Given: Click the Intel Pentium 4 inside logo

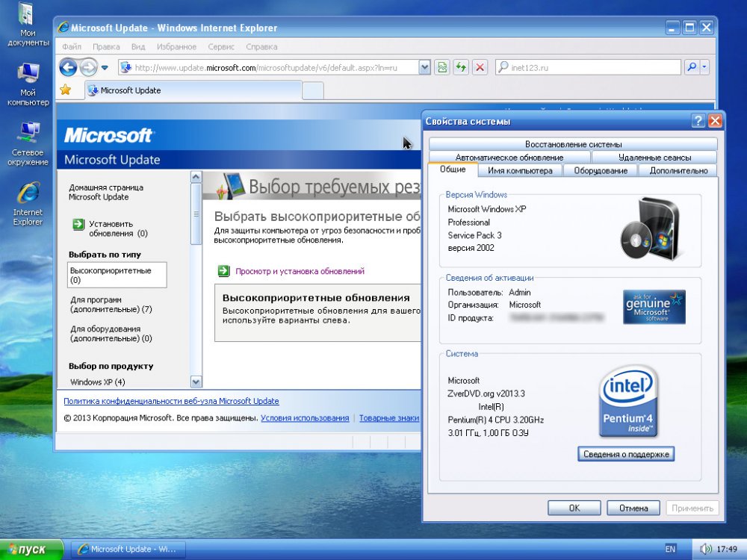Looking at the screenshot, I should (628, 402).
